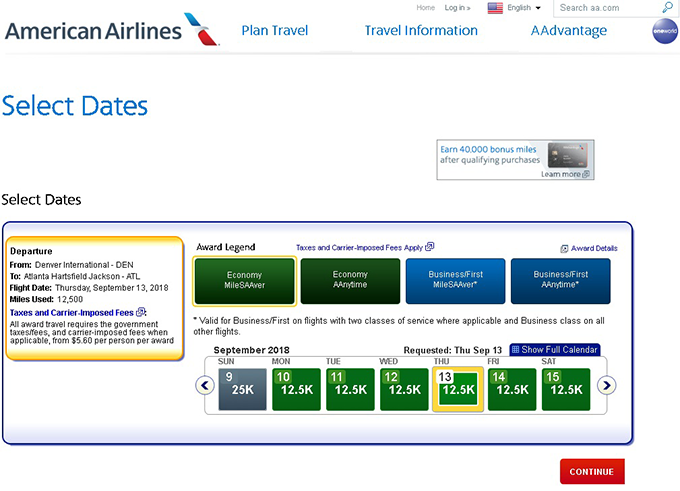Open Taxes and Carrier-Imposed Fees popup icon
The image size is (680, 491).
tap(430, 247)
